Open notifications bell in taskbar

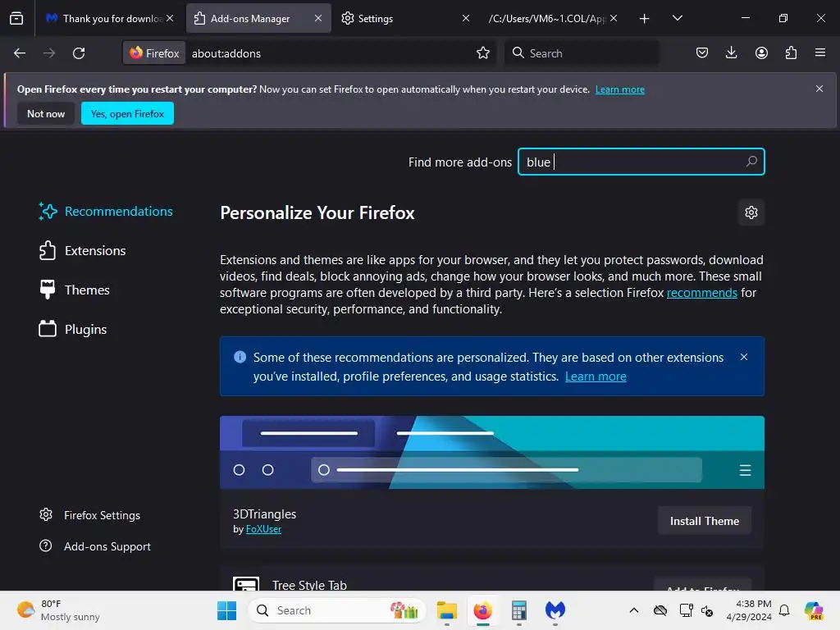point(784,610)
